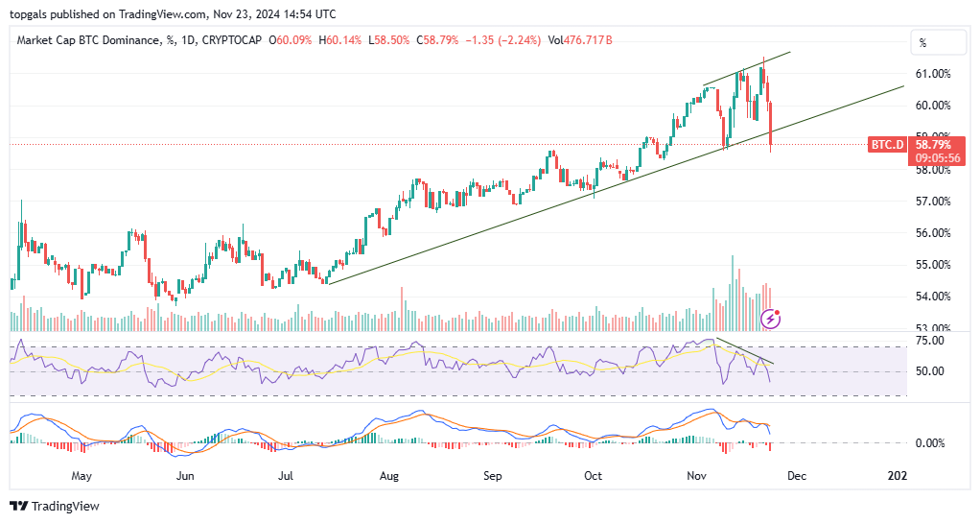Click the purple lightning bolt event icon

771,320
